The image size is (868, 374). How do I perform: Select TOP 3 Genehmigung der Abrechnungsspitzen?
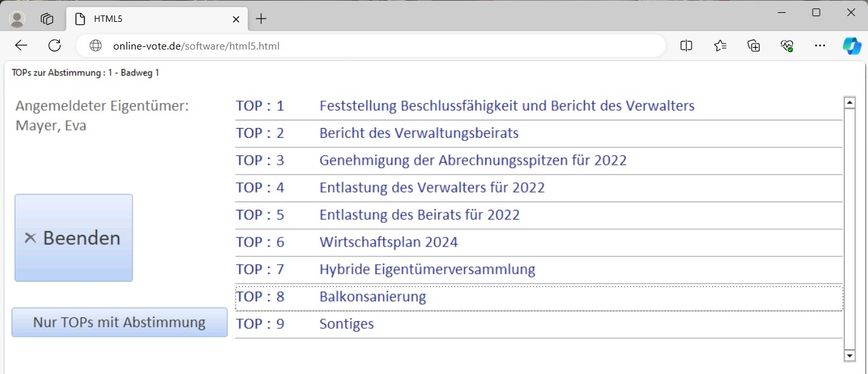pyautogui.click(x=473, y=160)
